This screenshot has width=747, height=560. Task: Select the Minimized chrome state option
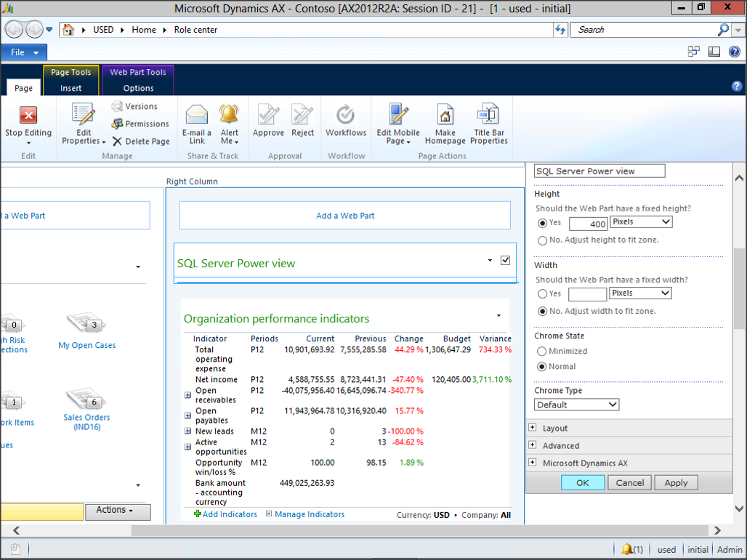(542, 352)
